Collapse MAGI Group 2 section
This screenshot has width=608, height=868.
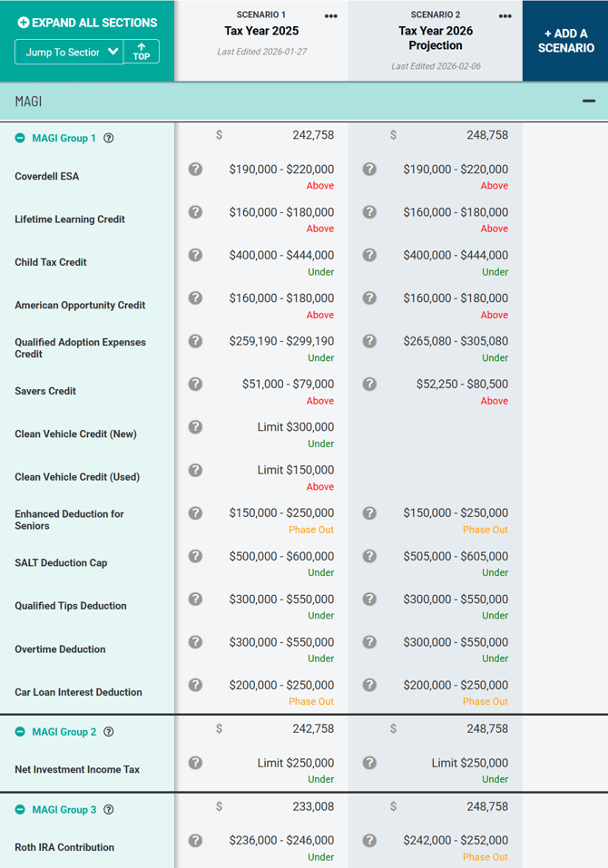(20, 732)
